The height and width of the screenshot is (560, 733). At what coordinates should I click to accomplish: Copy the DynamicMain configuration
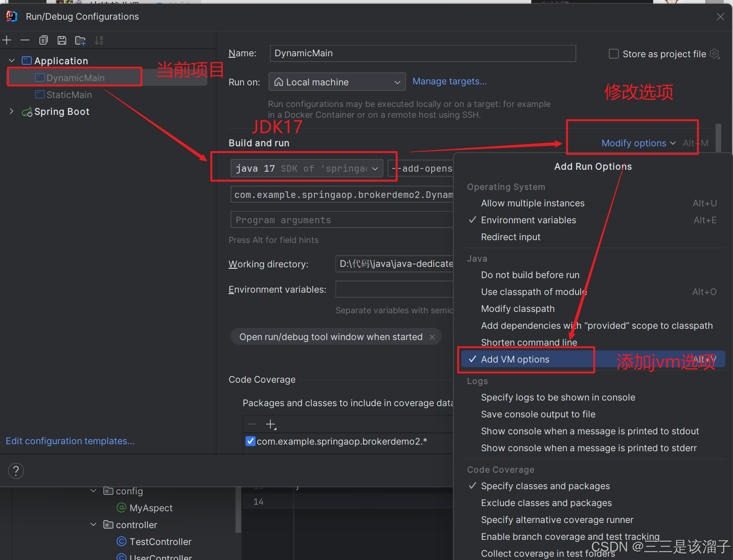point(43,40)
